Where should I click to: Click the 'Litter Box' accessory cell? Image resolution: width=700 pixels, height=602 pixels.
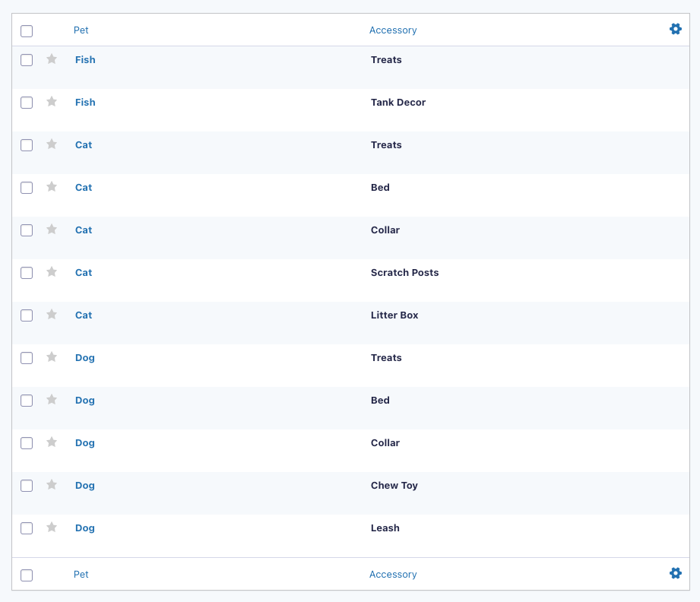tap(394, 315)
